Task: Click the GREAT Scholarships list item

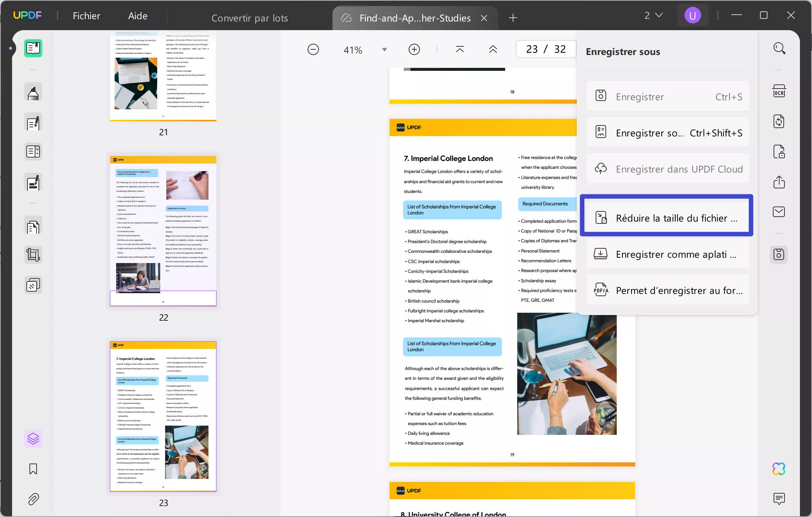Action: 427,231
